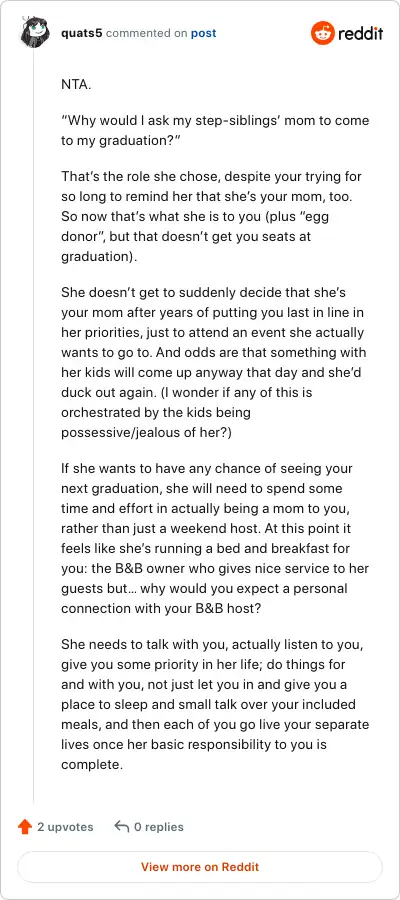Image resolution: width=400 pixels, height=900 pixels.
Task: Click the orange upvote arrow icon
Action: coord(25,827)
